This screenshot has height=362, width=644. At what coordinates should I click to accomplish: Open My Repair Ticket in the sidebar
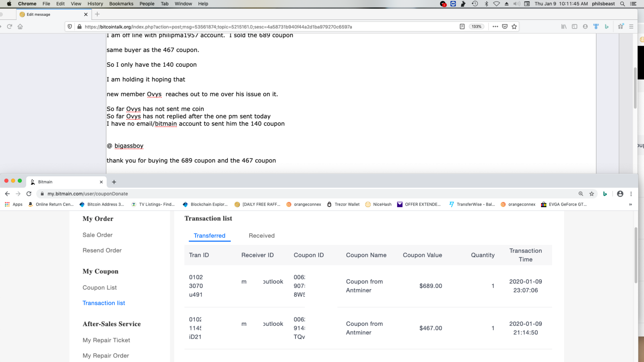(106, 340)
